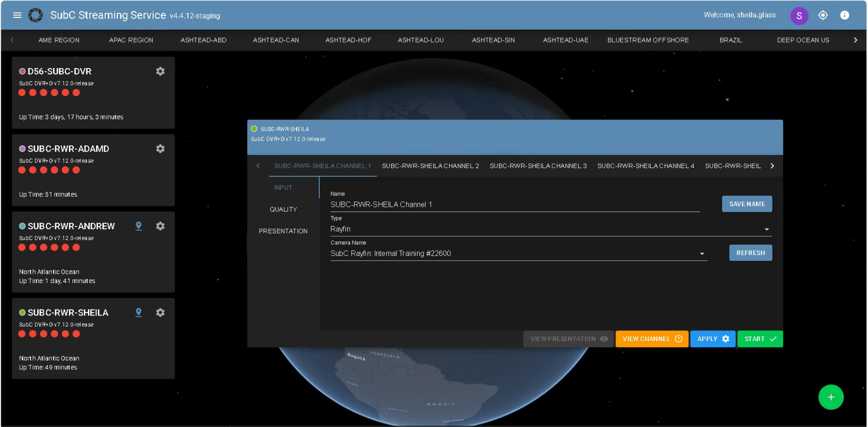Open the hamburger navigation menu
Screen dimensions: 868x427
(17, 15)
